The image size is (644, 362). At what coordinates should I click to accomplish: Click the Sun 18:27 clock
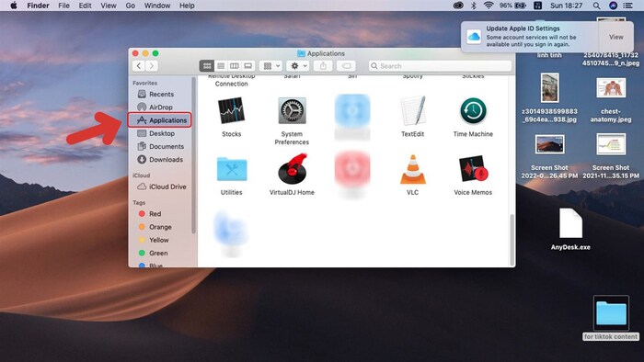566,6
